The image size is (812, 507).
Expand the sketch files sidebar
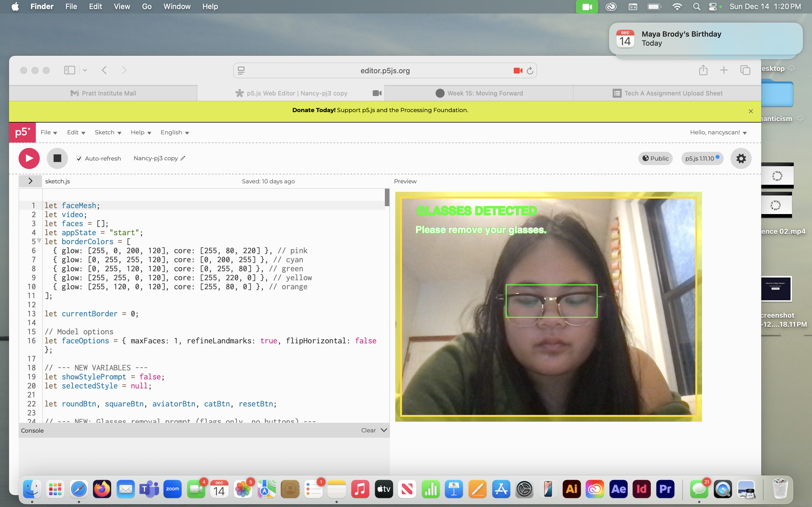pos(30,181)
